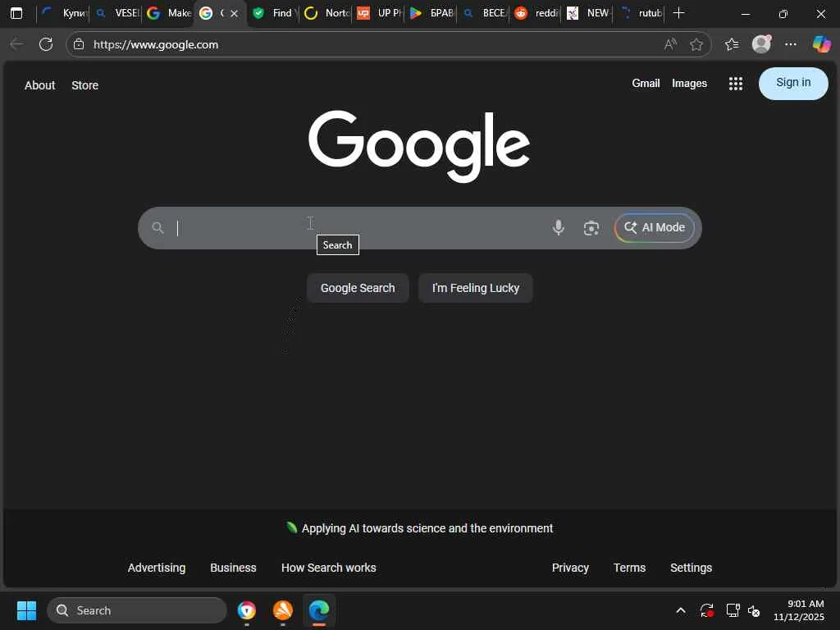This screenshot has height=630, width=840.
Task: Open the Gmail link
Action: pyautogui.click(x=646, y=84)
